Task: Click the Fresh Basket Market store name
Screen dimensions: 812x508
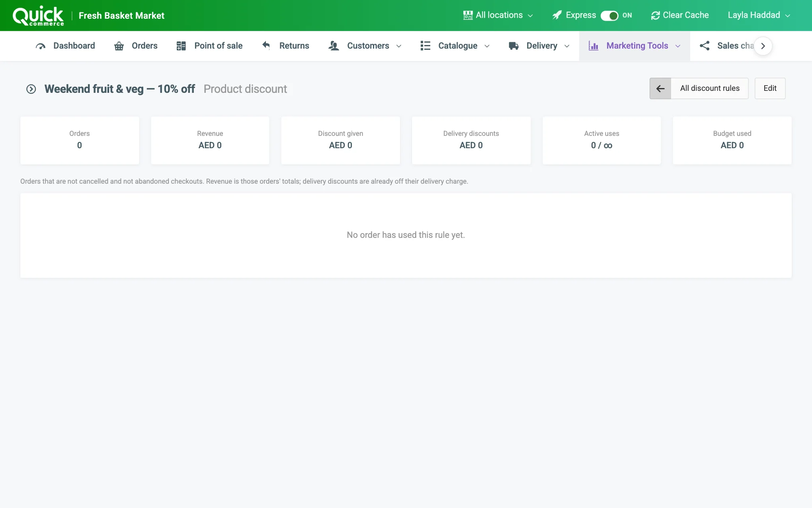Action: pyautogui.click(x=121, y=16)
